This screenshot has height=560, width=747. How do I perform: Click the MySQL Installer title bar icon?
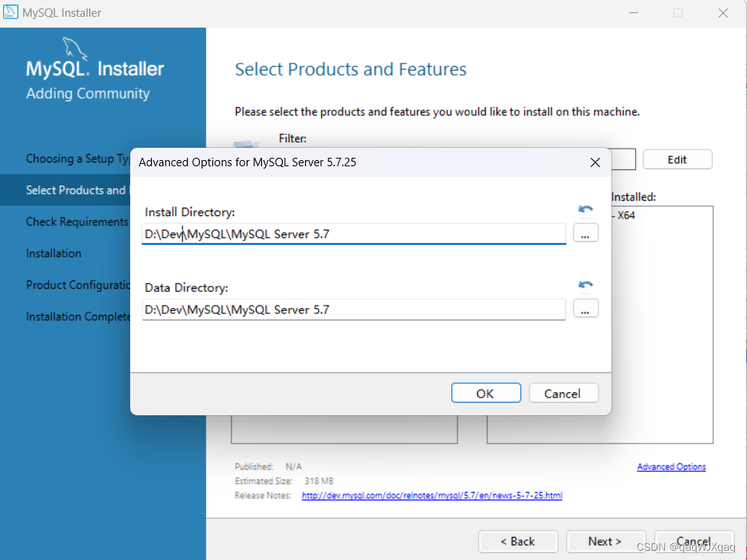[x=10, y=12]
